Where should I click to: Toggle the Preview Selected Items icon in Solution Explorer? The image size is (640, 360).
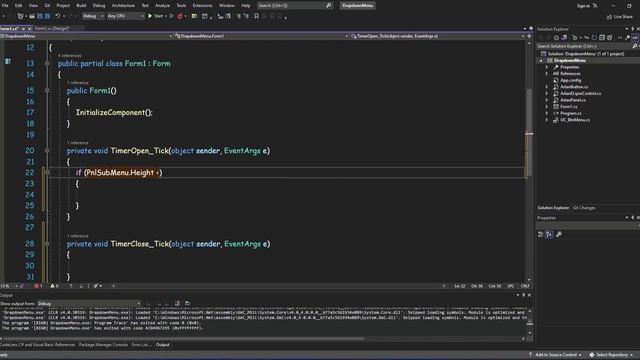click(635, 38)
